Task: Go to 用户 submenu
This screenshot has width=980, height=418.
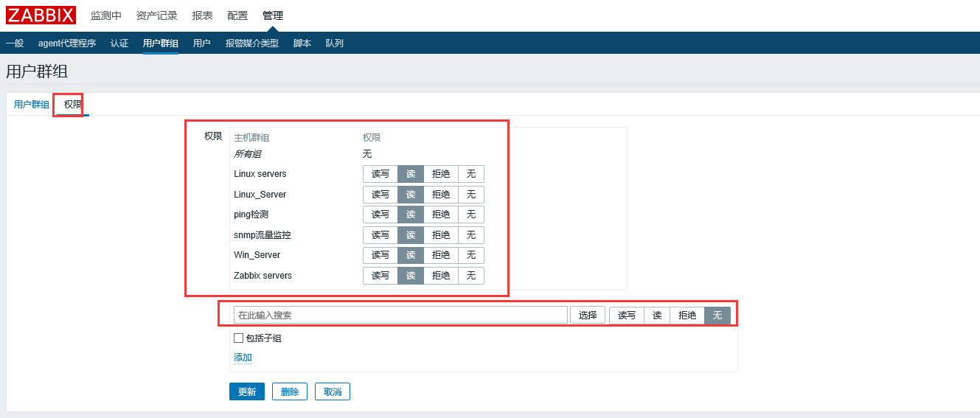Action: (x=202, y=43)
